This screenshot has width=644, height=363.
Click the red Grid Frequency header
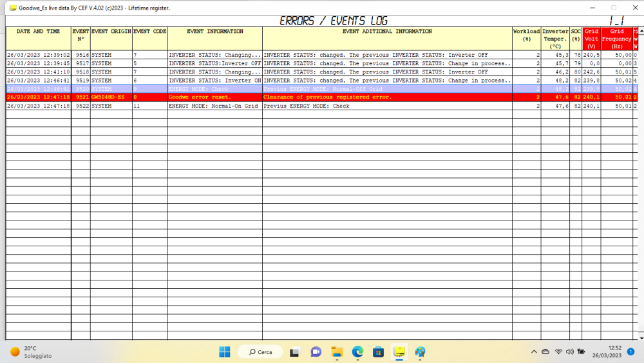click(x=617, y=39)
